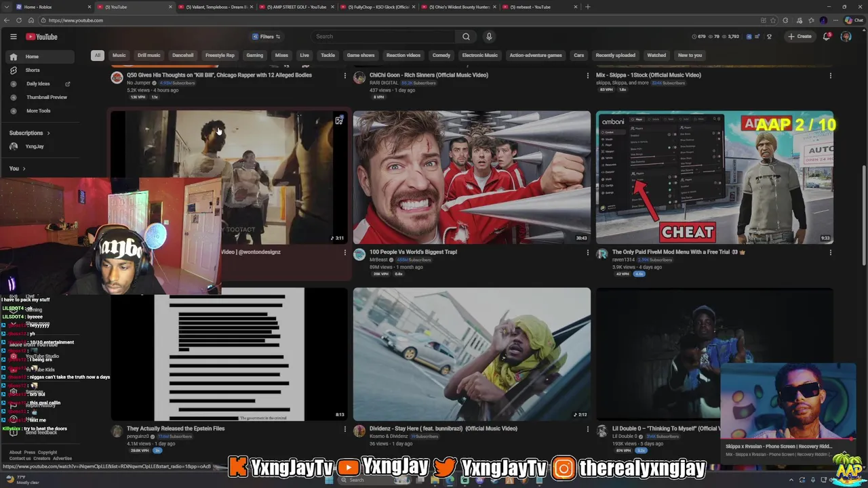868x488 pixels.
Task: Select the Cars chip
Action: pos(579,56)
